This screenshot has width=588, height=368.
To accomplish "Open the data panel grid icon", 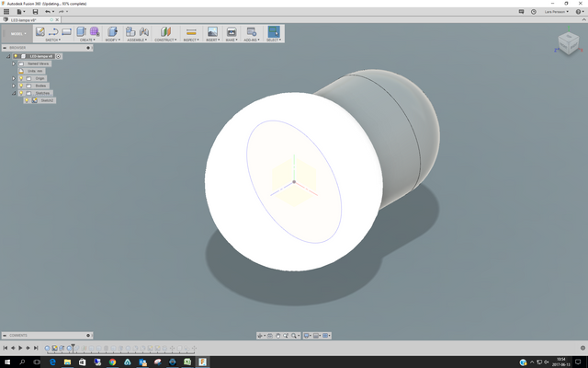I will [6, 12].
